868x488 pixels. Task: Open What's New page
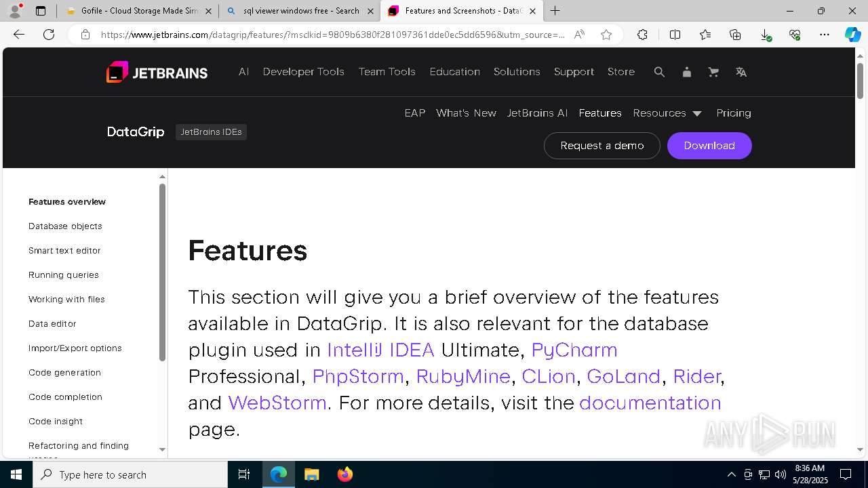pyautogui.click(x=466, y=113)
